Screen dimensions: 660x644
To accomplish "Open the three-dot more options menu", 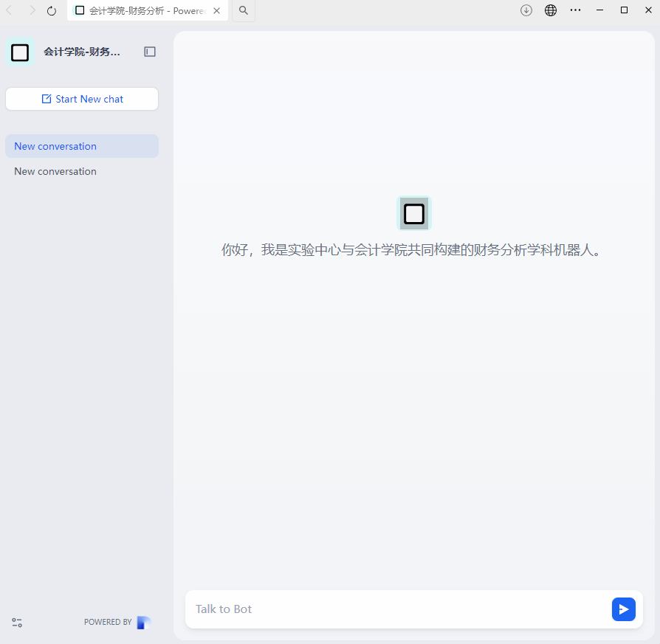I will (575, 10).
